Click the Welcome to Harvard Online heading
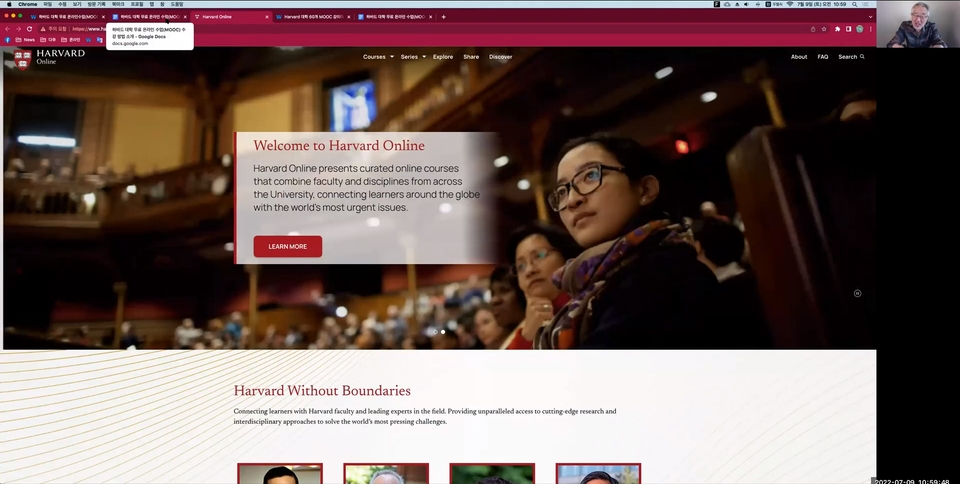960x484 pixels. coord(339,146)
